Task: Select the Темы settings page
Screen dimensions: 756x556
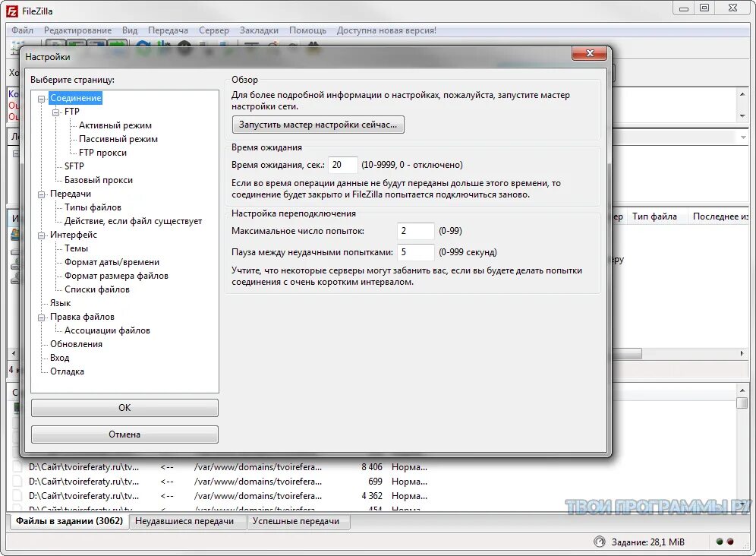Action: point(76,248)
